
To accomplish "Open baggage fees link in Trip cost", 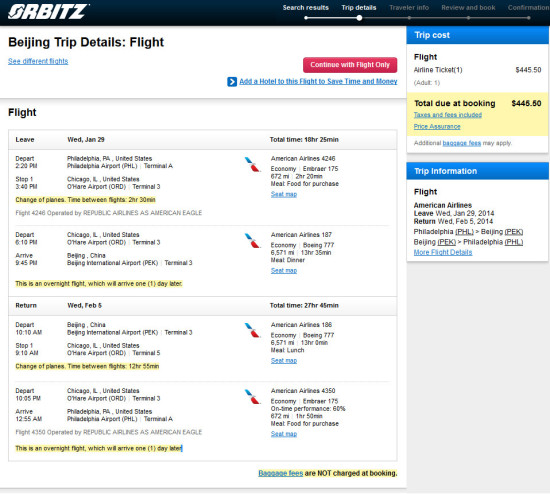I will (x=462, y=143).
